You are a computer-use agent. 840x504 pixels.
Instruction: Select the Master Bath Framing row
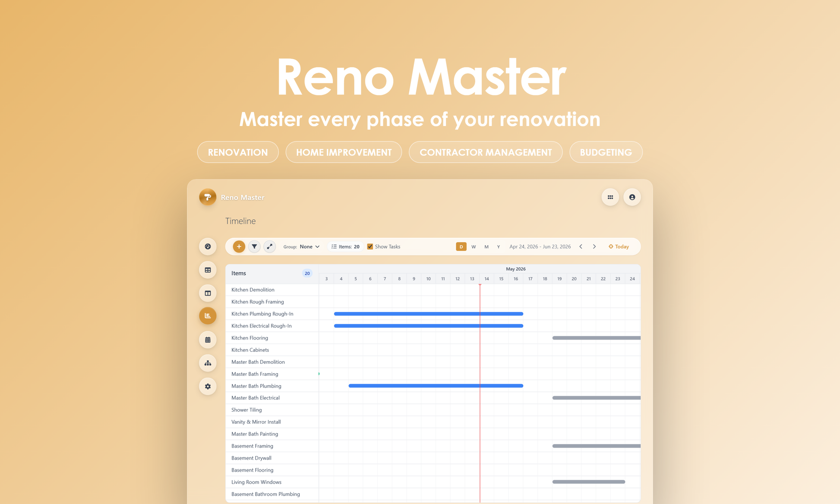click(x=272, y=374)
